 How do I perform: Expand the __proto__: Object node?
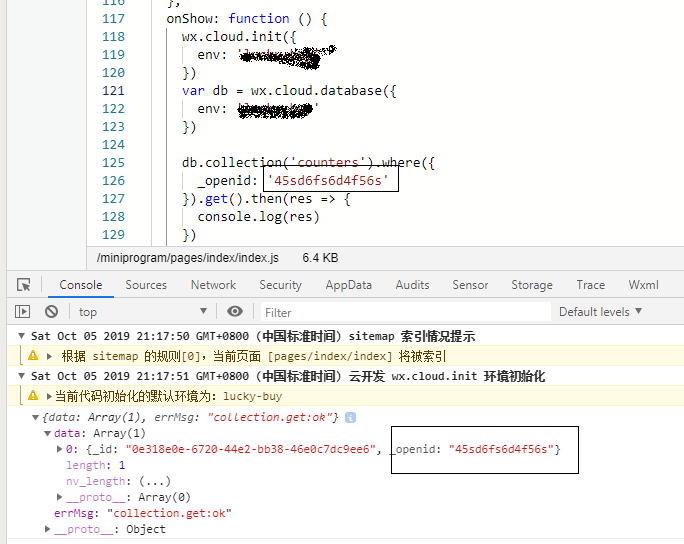(x=48, y=529)
